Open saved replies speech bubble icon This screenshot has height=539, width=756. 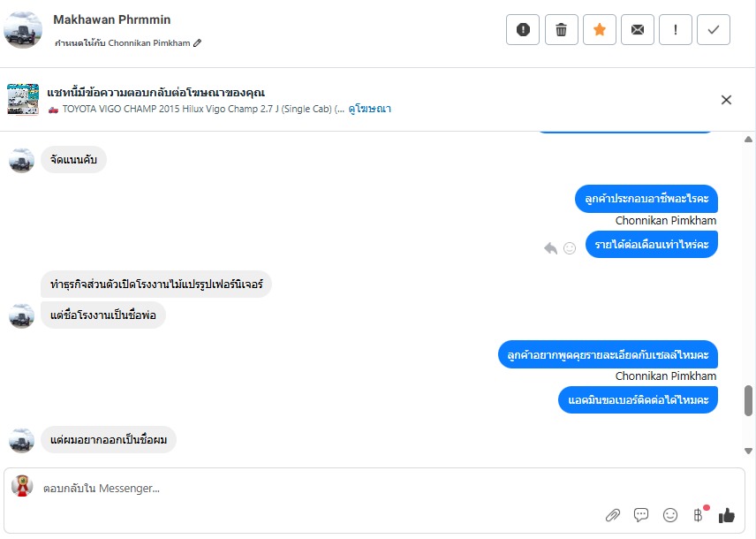point(641,515)
